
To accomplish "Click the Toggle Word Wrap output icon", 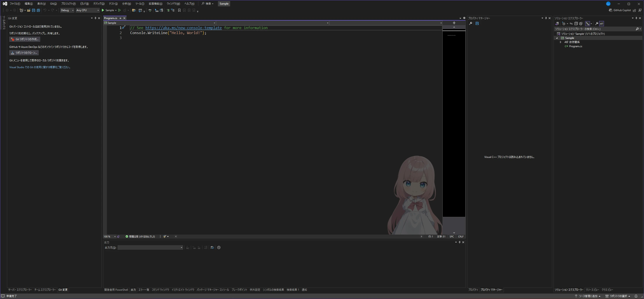I will (212, 247).
